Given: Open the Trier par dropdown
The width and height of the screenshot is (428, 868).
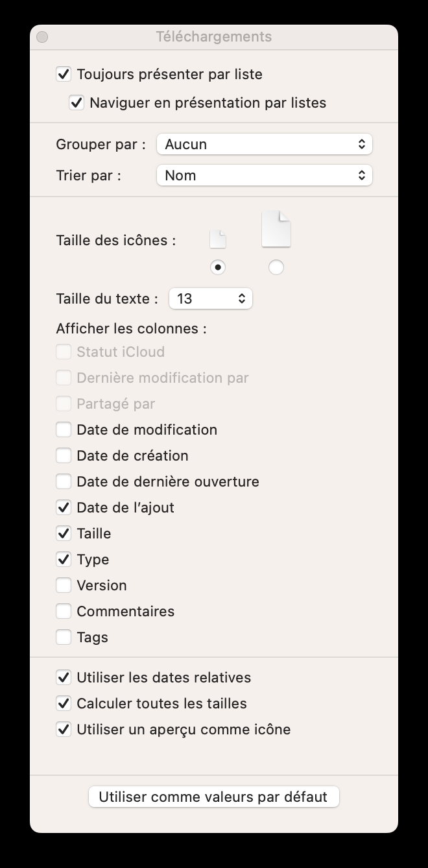Looking at the screenshot, I should (264, 175).
